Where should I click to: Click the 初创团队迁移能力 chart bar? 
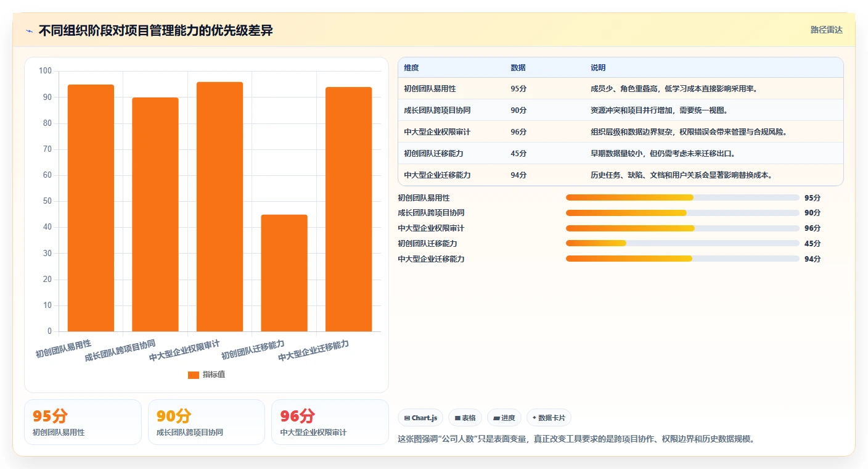(x=284, y=273)
